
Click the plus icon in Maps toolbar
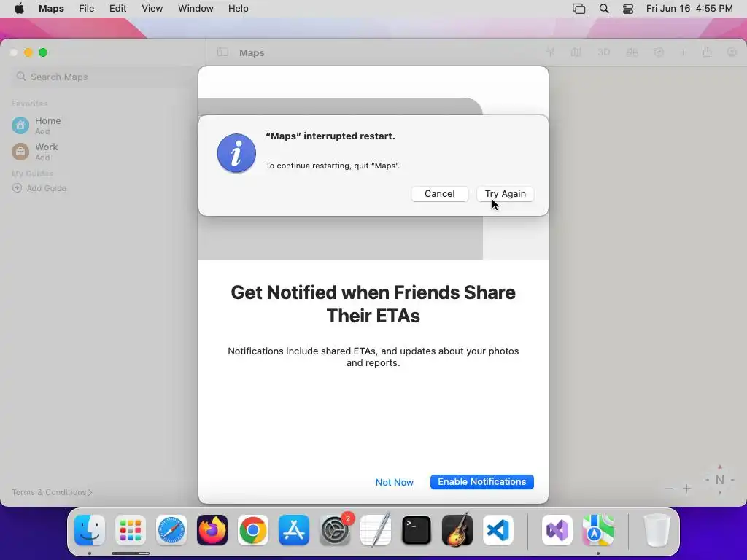(x=683, y=52)
